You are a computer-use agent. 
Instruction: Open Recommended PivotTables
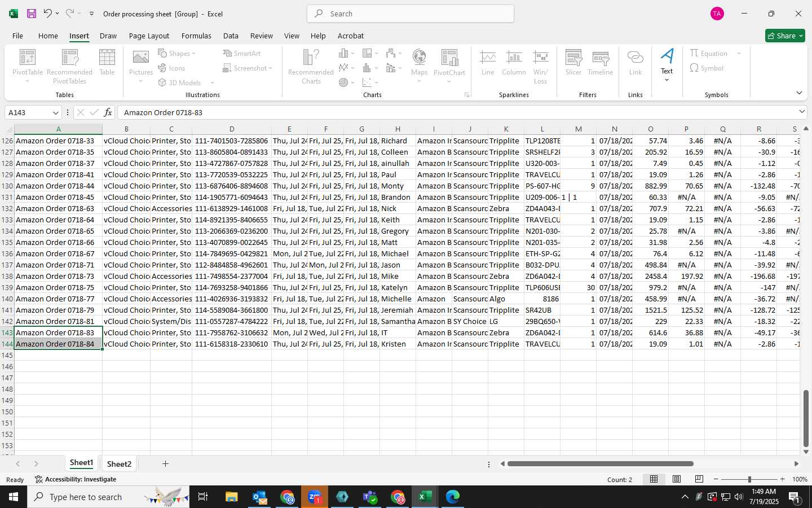click(x=69, y=67)
